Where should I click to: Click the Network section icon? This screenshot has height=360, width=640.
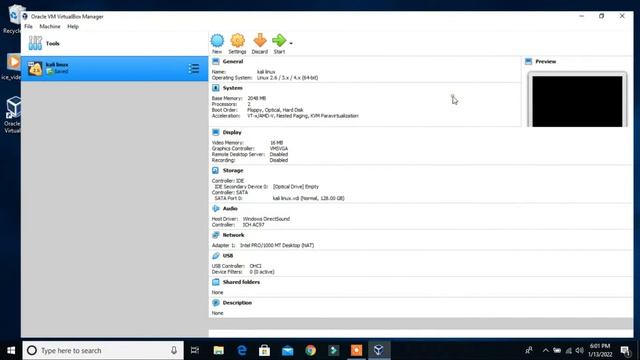[216, 235]
